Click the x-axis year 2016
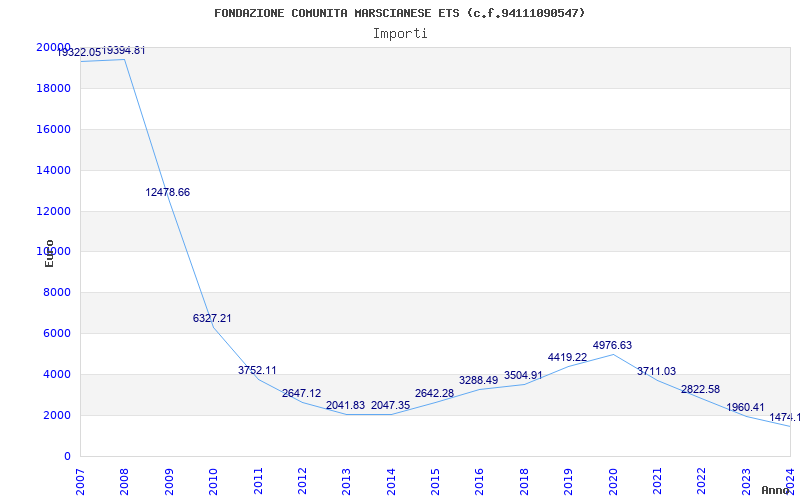 click(480, 481)
